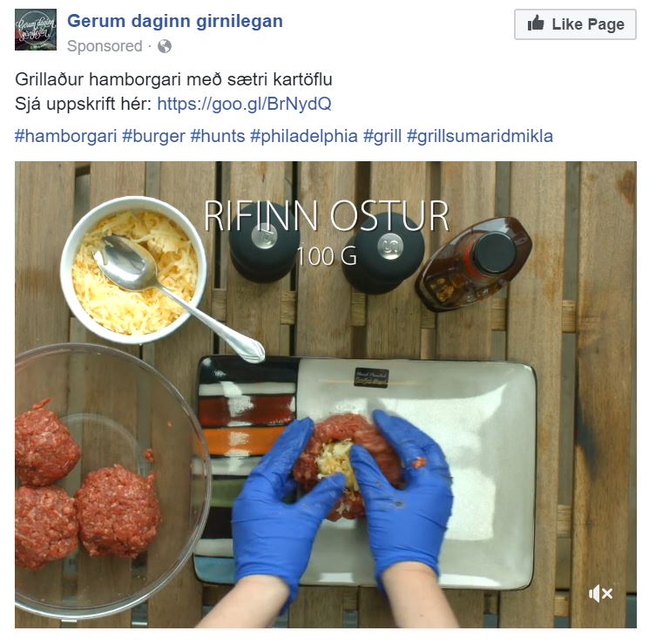Viewport: 649px width, 644px height.
Task: Open the #hunts hashtag
Action: (x=218, y=136)
